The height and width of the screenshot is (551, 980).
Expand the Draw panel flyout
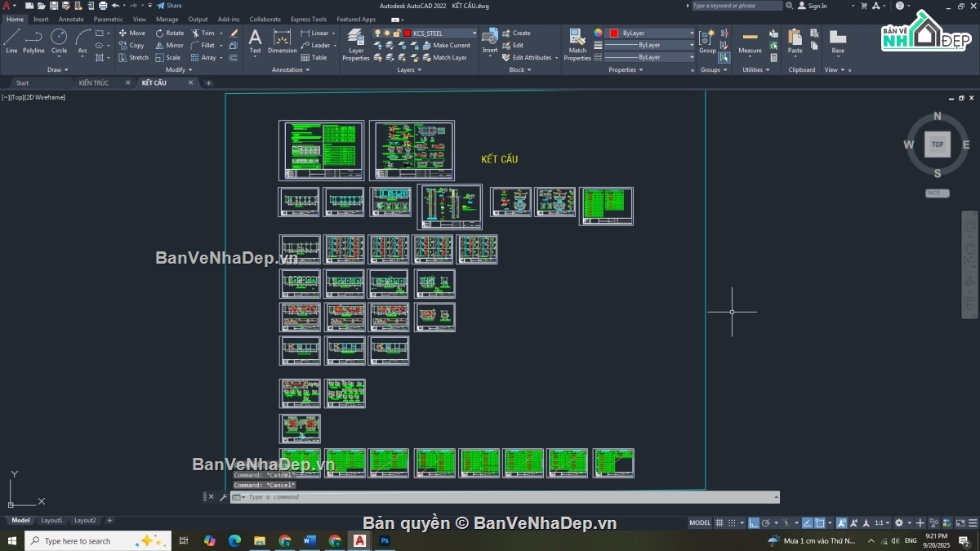pyautogui.click(x=57, y=69)
